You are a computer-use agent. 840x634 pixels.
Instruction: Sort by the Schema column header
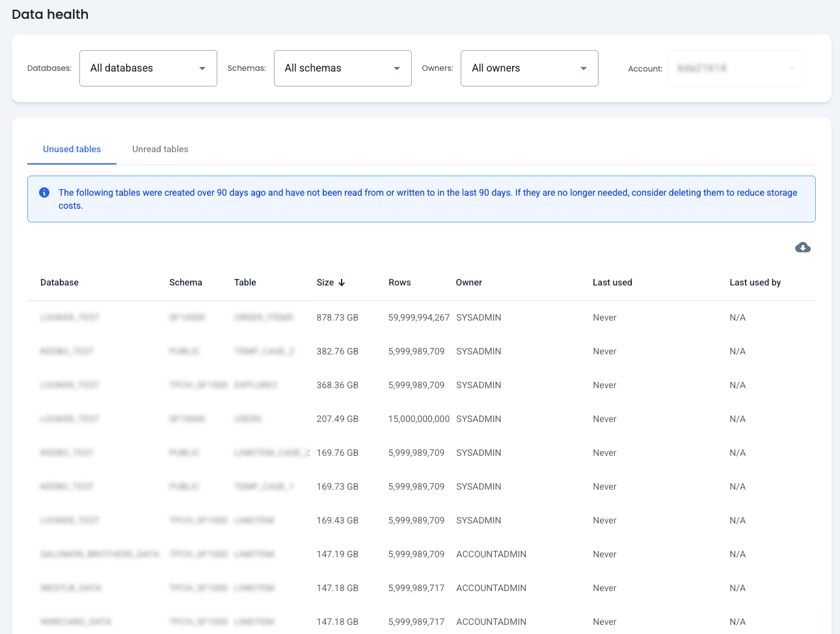185,282
